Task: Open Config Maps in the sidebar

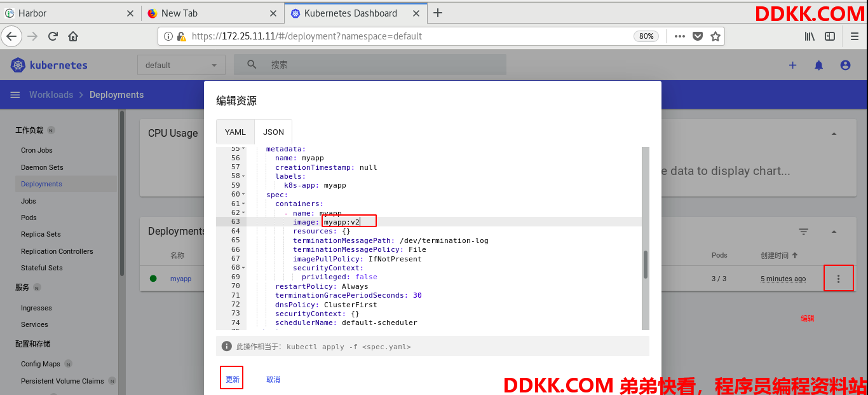Action: (x=41, y=364)
